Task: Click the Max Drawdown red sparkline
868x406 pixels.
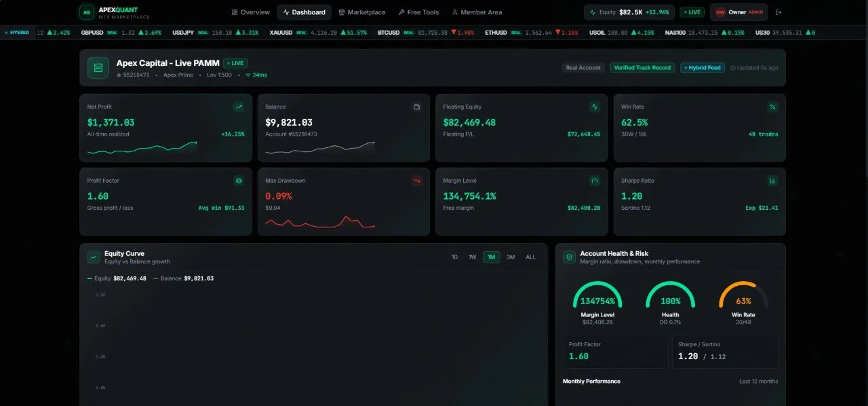Action: (319, 222)
